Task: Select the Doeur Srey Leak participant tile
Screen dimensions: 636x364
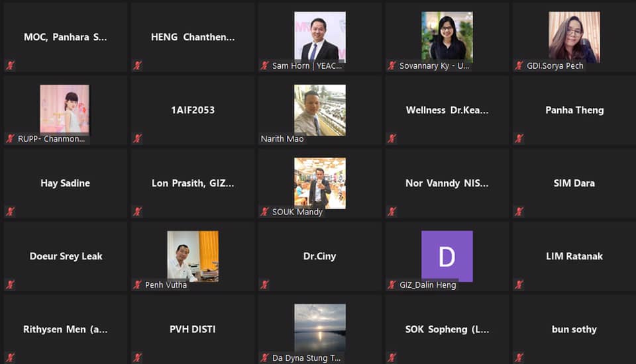Action: point(66,256)
